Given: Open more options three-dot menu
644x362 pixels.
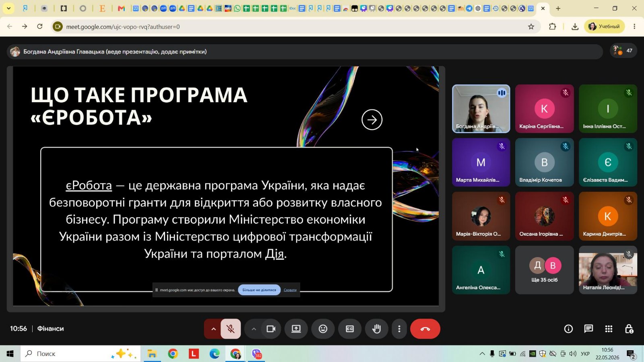Looking at the screenshot, I should (399, 329).
